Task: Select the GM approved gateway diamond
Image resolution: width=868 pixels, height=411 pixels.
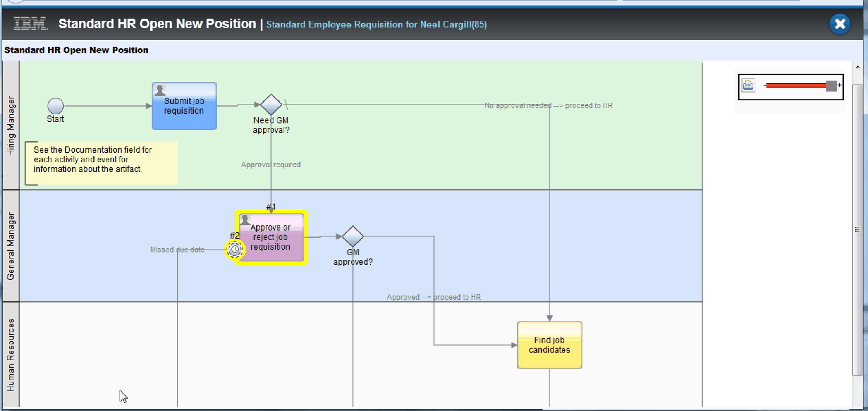Action: coord(353,237)
